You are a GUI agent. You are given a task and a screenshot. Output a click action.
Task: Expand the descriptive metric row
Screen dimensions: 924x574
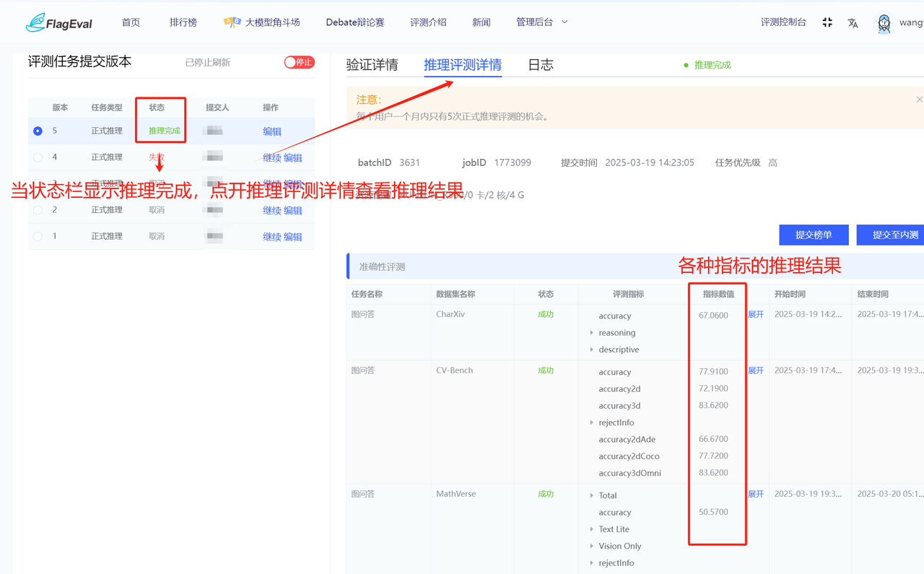click(x=592, y=349)
